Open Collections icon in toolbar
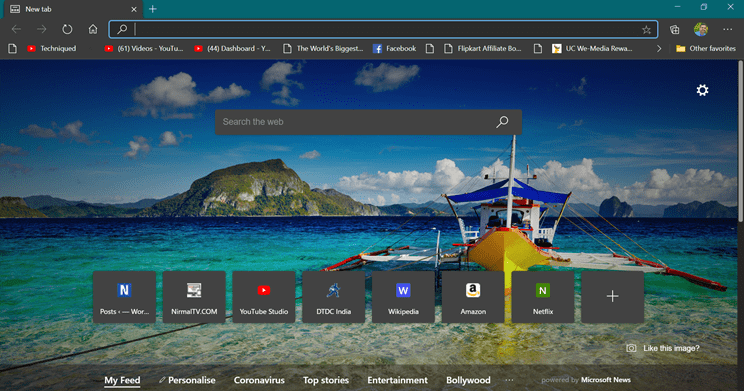 coord(674,29)
